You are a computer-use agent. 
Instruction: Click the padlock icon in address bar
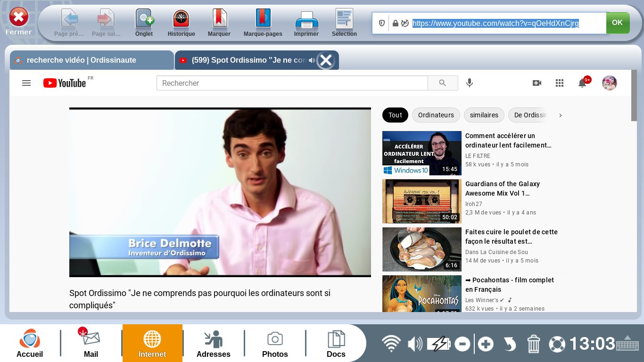[396, 23]
